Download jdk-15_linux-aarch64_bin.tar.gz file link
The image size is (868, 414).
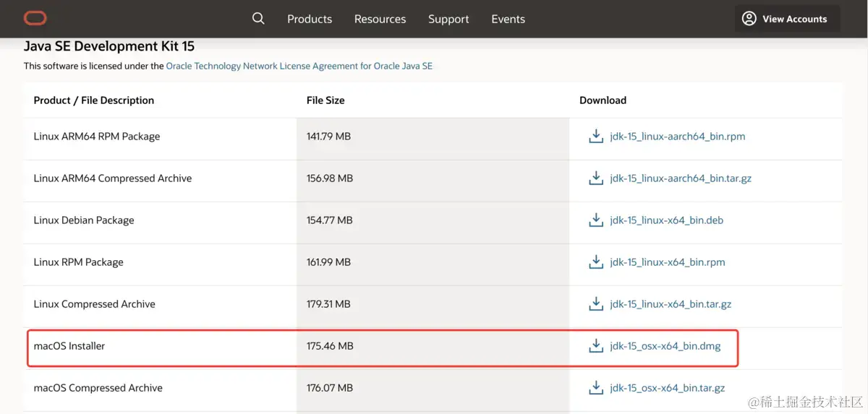click(681, 178)
